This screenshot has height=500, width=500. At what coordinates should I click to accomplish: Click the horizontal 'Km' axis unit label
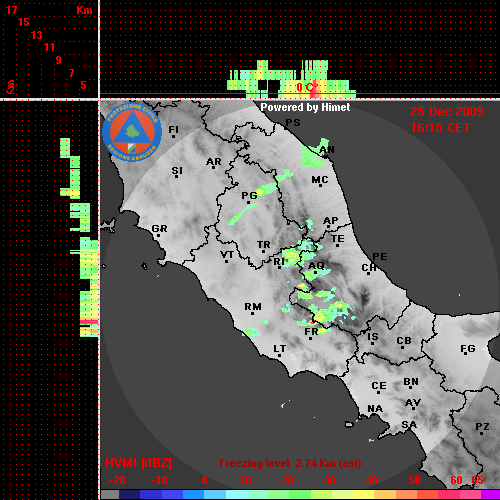(84, 10)
